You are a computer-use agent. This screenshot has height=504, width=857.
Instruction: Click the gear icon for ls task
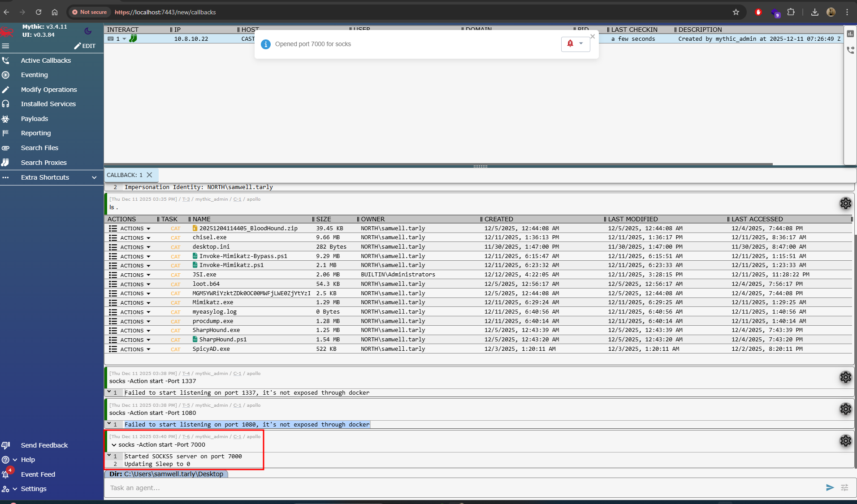(845, 203)
